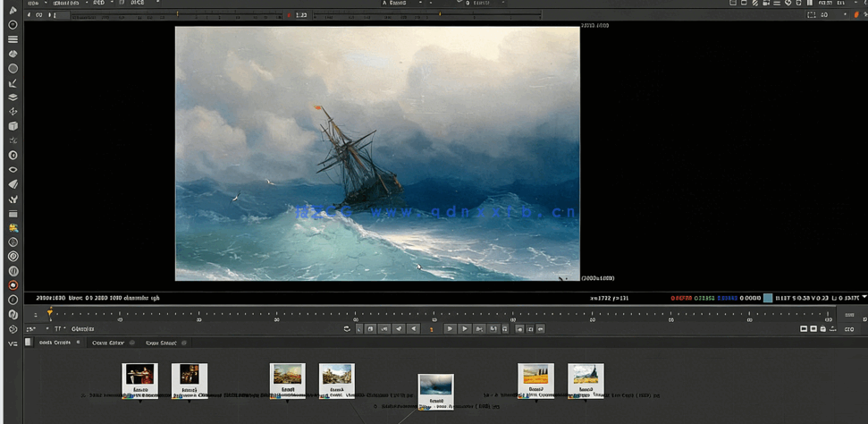The image size is (868, 424).
Task: Toggle the first square button right of timeline
Action: point(803,329)
